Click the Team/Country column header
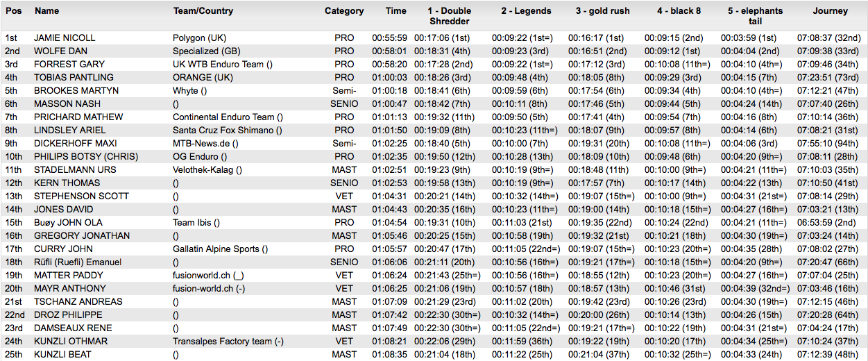This screenshot has width=868, height=361. tap(203, 11)
